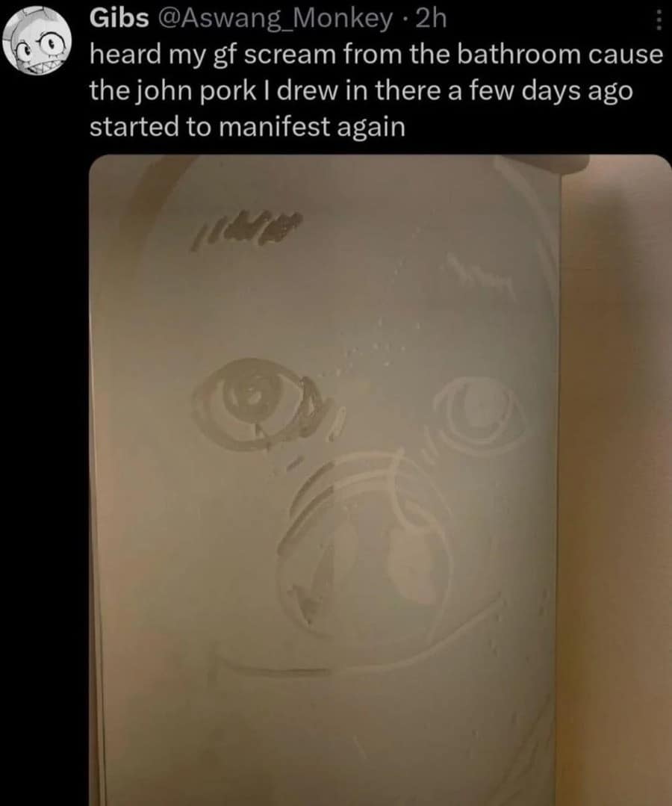Open the attached mirror photo

[x=380, y=480]
